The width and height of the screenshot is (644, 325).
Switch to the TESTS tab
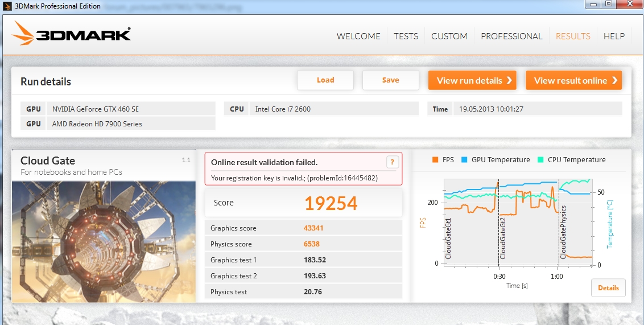tap(406, 36)
